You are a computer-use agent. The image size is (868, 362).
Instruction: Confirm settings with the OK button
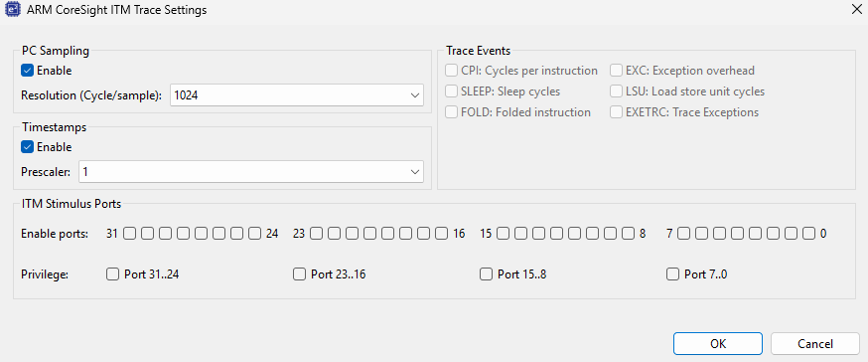point(718,344)
